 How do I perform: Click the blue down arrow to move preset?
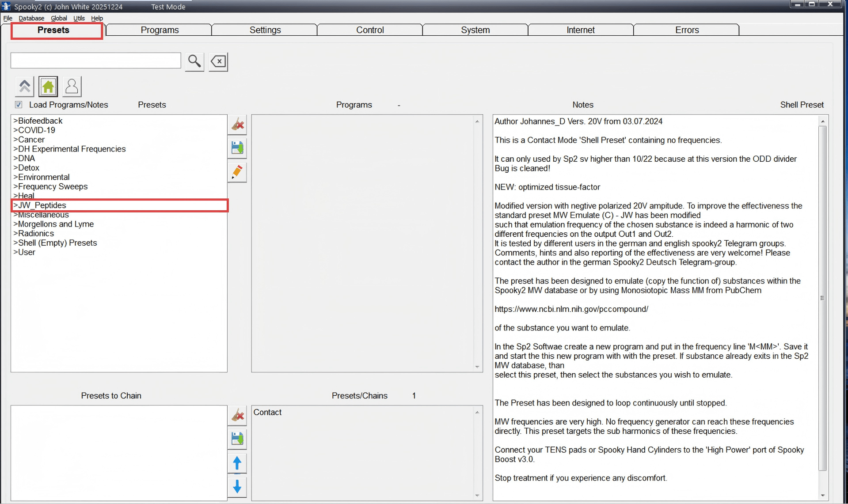pyautogui.click(x=237, y=487)
